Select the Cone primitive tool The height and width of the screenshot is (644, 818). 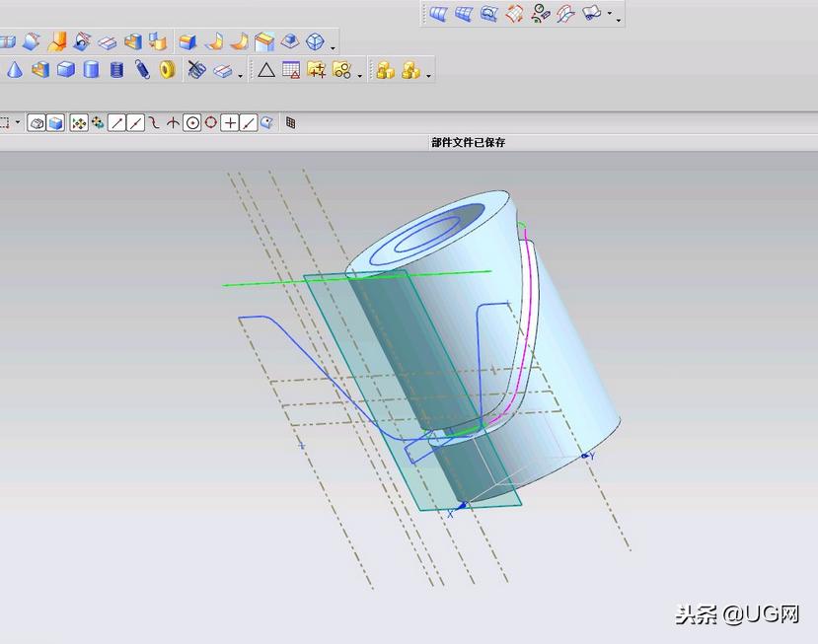13,69
